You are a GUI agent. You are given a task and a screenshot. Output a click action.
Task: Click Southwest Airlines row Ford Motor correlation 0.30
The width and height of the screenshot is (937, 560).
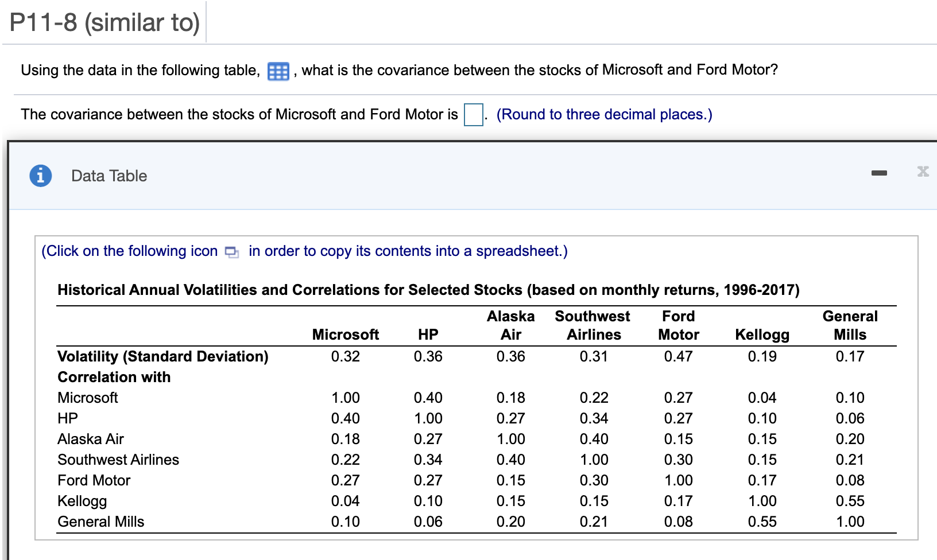[x=679, y=460]
